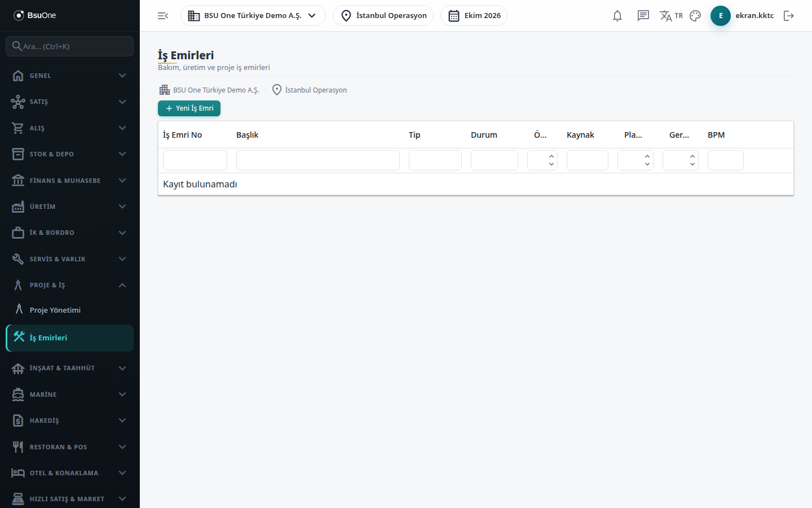This screenshot has width=812, height=508.
Task: Open the Ekim 2026 period picker
Action: click(474, 16)
